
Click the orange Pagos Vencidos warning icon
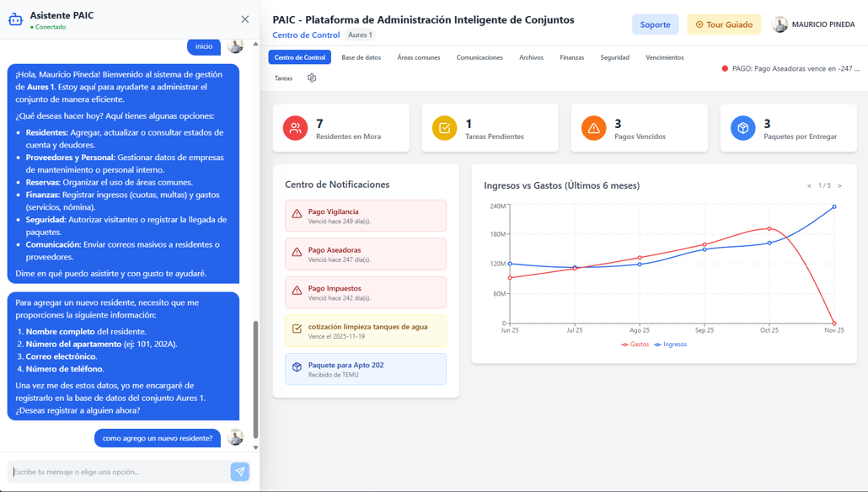tap(593, 128)
